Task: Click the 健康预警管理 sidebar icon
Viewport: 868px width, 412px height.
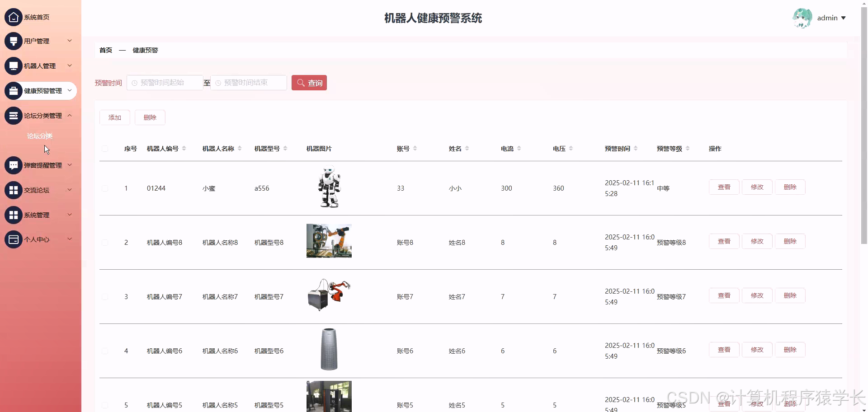Action: pyautogui.click(x=13, y=90)
